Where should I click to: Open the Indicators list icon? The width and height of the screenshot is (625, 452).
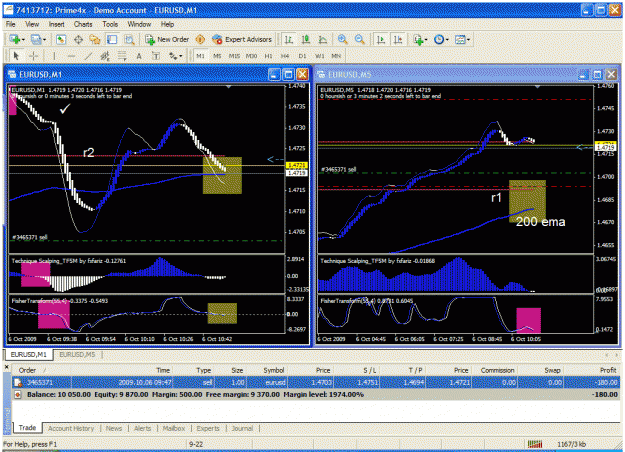(x=418, y=39)
